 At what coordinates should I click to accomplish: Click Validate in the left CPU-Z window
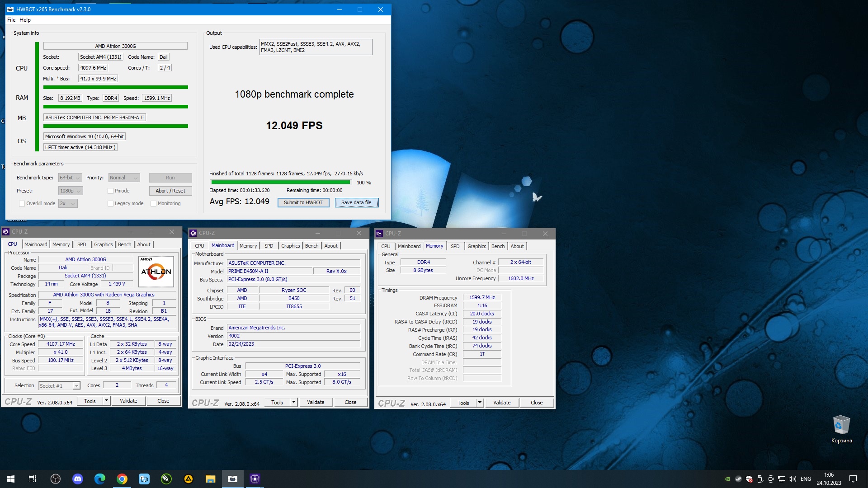point(128,401)
